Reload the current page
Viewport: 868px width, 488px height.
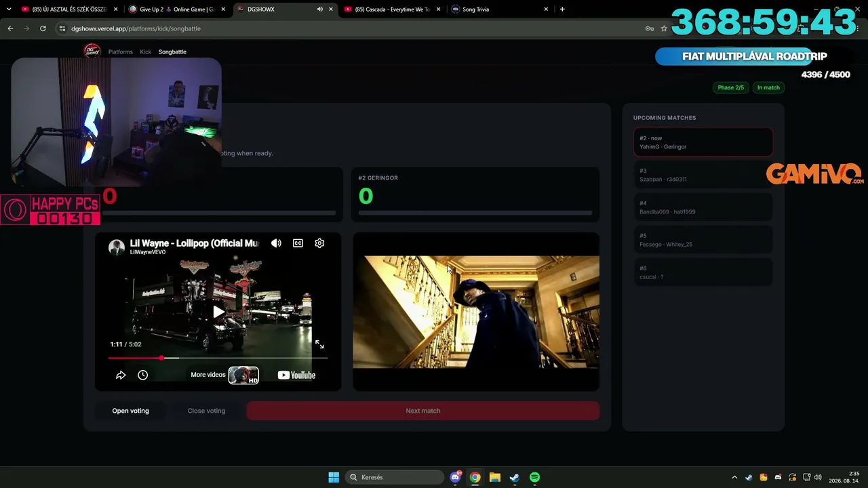(x=43, y=28)
